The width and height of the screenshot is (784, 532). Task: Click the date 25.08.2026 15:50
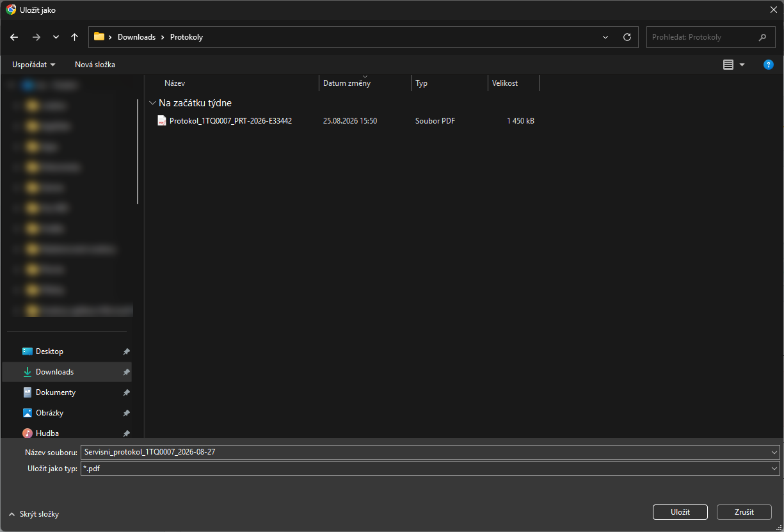[x=350, y=120]
